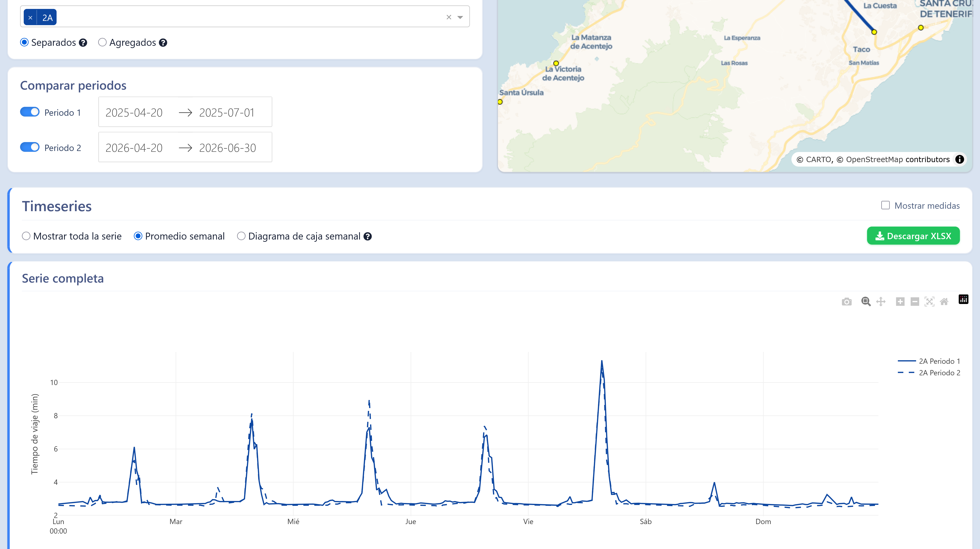Click the arrow between Periodo 1 dates
Screen dimensions: 980x549
(x=185, y=112)
